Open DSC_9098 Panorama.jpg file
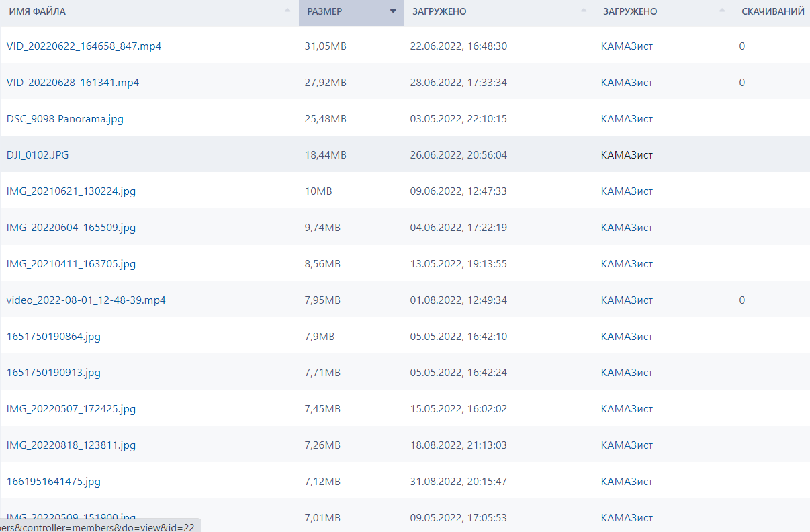This screenshot has width=810, height=532. [x=65, y=119]
